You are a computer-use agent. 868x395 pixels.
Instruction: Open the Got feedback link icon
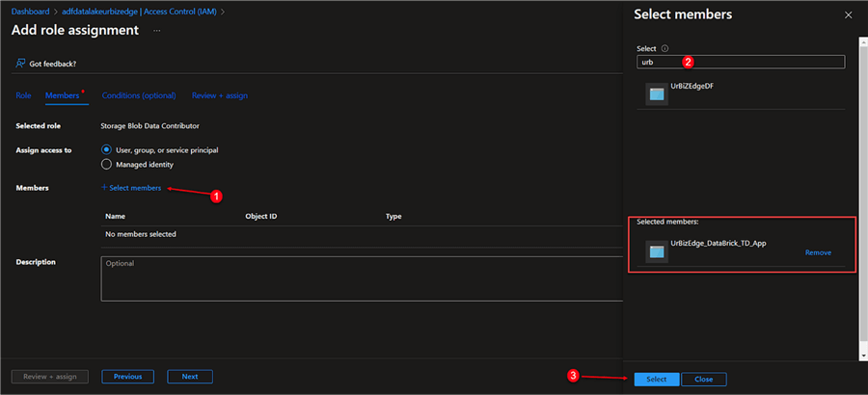click(x=20, y=64)
